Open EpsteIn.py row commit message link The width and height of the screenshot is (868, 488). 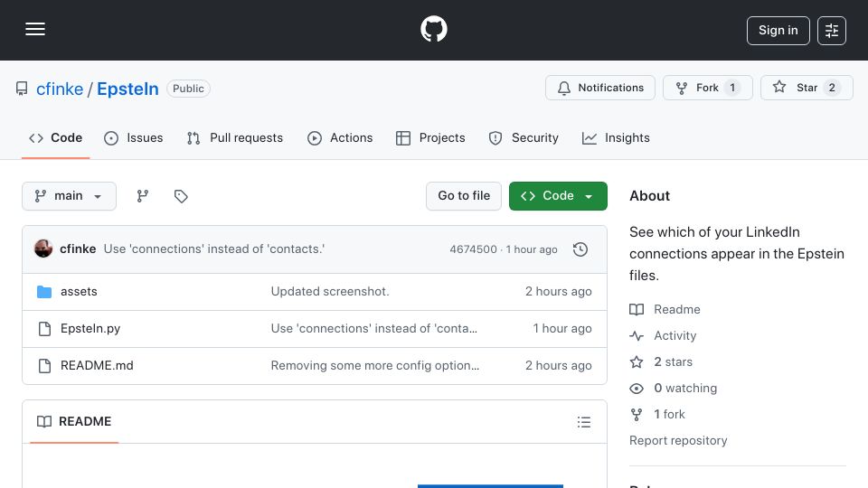[373, 329]
